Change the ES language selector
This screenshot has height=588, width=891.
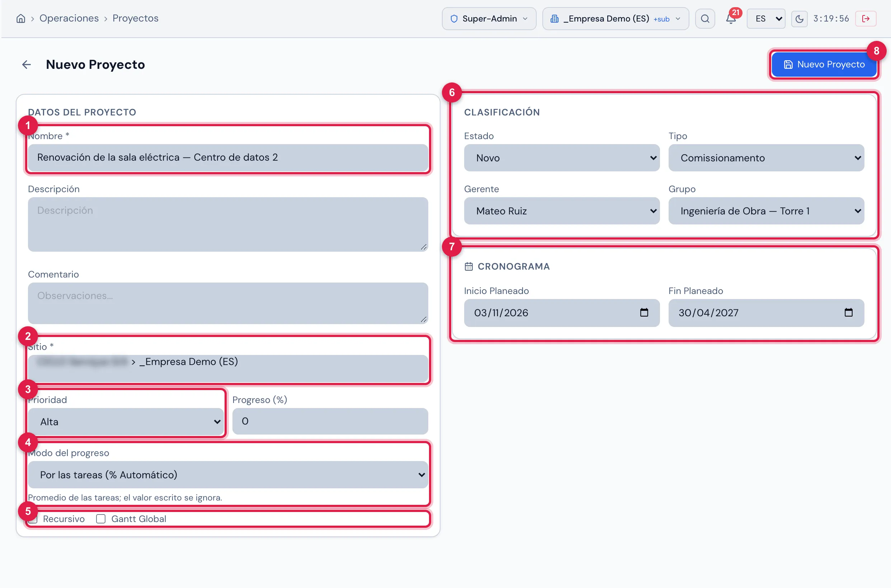pyautogui.click(x=766, y=18)
